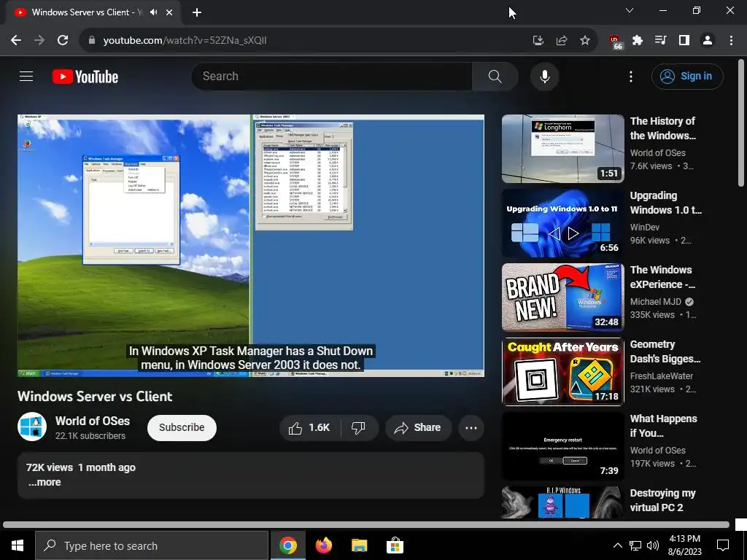The image size is (747, 560).
Task: Open media controls in Chrome toolbar
Action: (x=661, y=41)
